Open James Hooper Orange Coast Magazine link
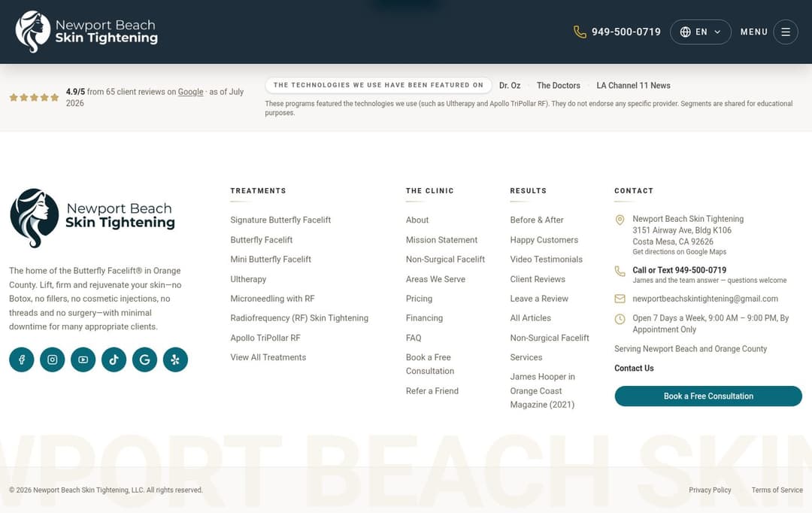Viewport: 812px width, 513px height. [x=542, y=390]
